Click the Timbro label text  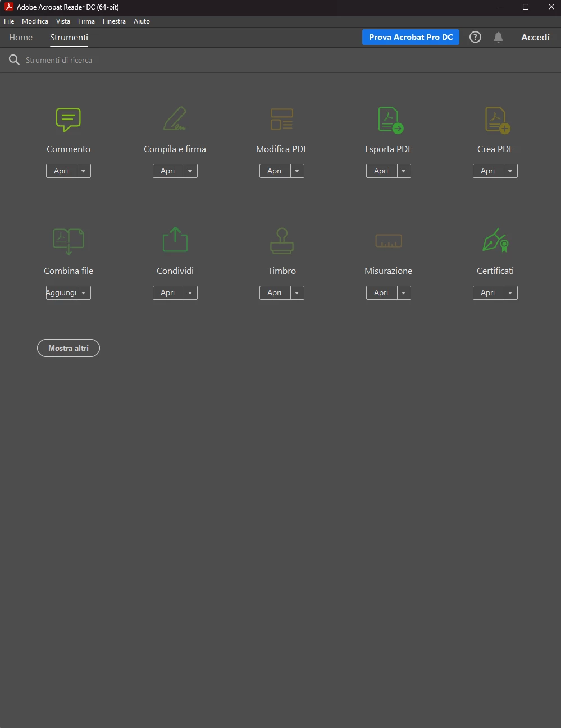pos(282,271)
